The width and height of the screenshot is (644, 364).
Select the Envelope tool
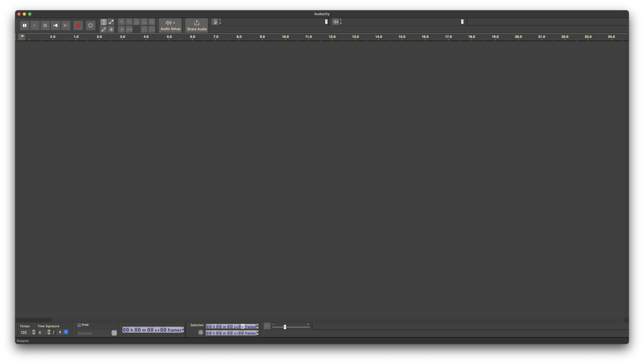coord(111,22)
